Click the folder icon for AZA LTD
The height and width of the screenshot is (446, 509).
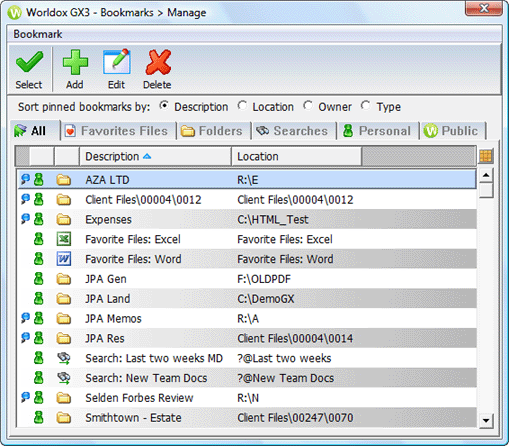63,180
